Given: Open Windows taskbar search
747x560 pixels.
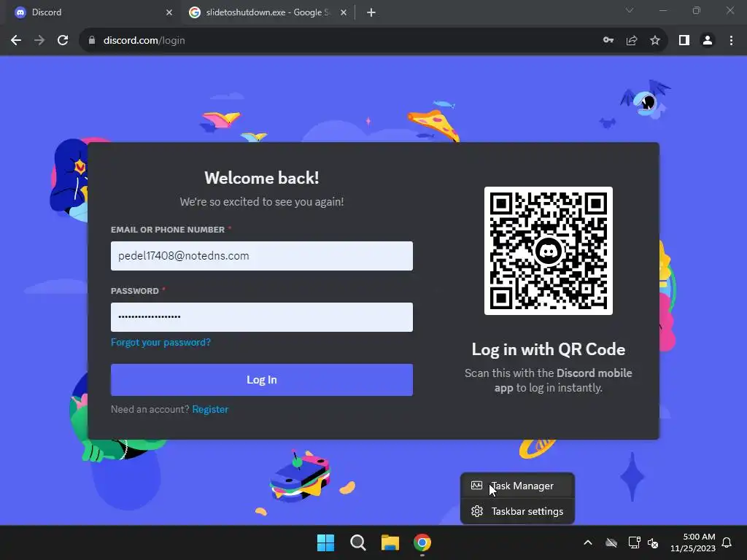Looking at the screenshot, I should pyautogui.click(x=357, y=542).
